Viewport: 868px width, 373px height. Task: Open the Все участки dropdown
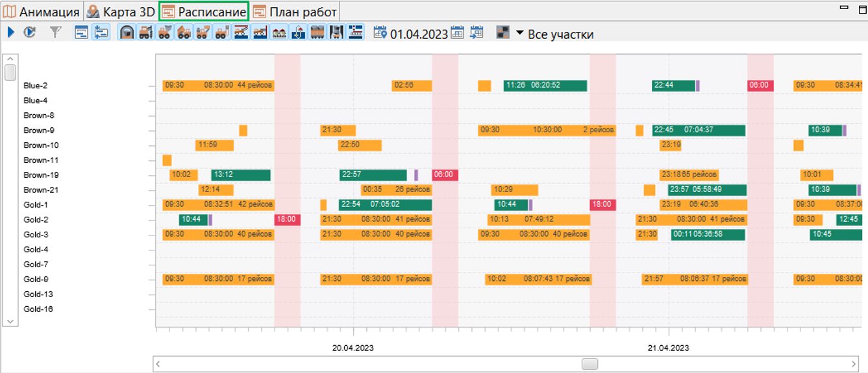[x=555, y=34]
